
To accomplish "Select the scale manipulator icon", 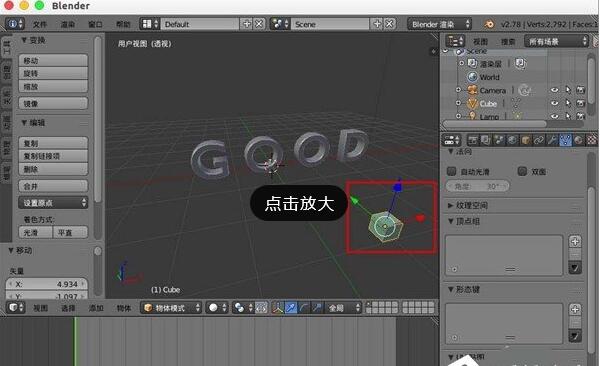I will click(x=317, y=307).
